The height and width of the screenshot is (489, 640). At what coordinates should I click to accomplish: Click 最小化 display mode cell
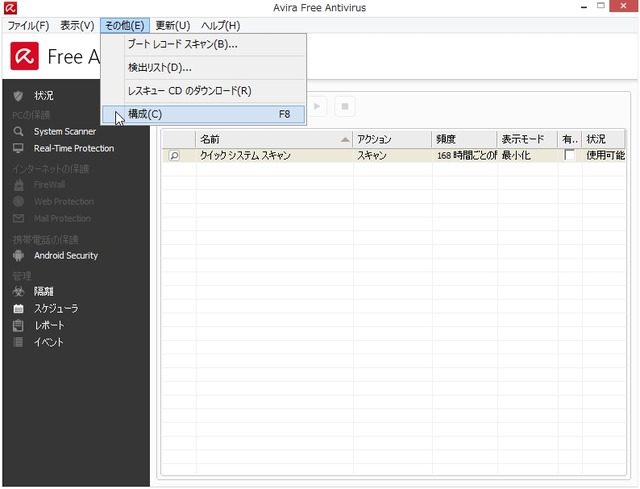point(516,156)
